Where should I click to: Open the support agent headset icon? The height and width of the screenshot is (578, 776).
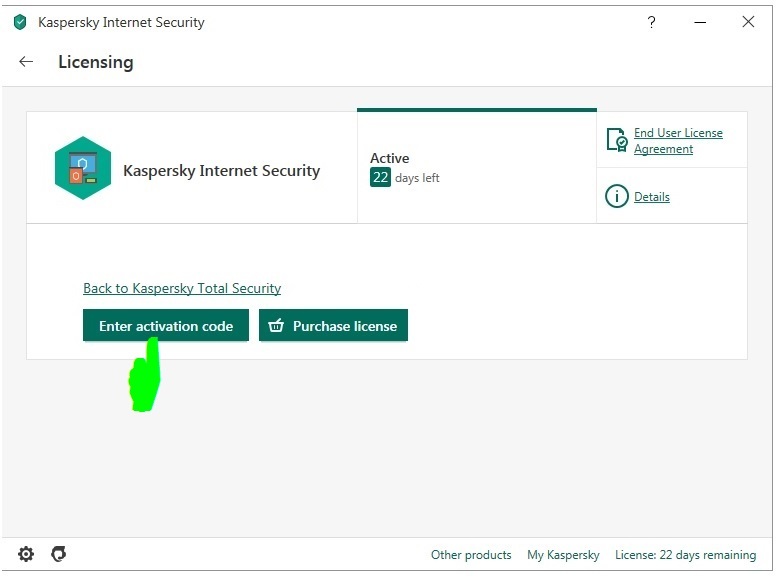click(58, 553)
